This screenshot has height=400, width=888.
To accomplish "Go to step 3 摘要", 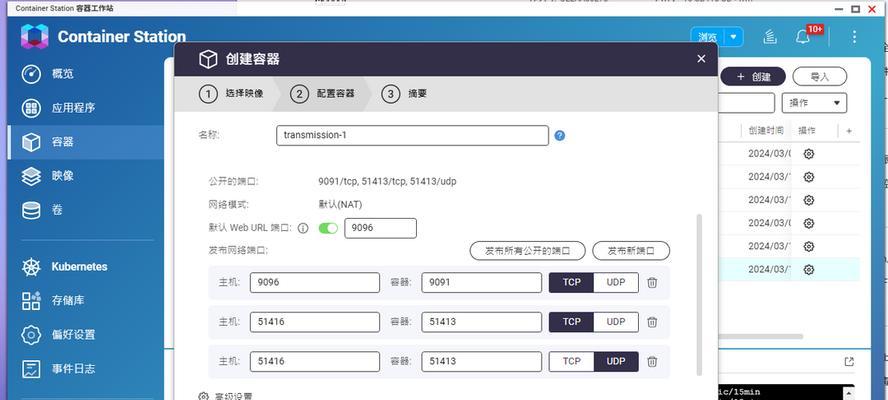I will [404, 93].
